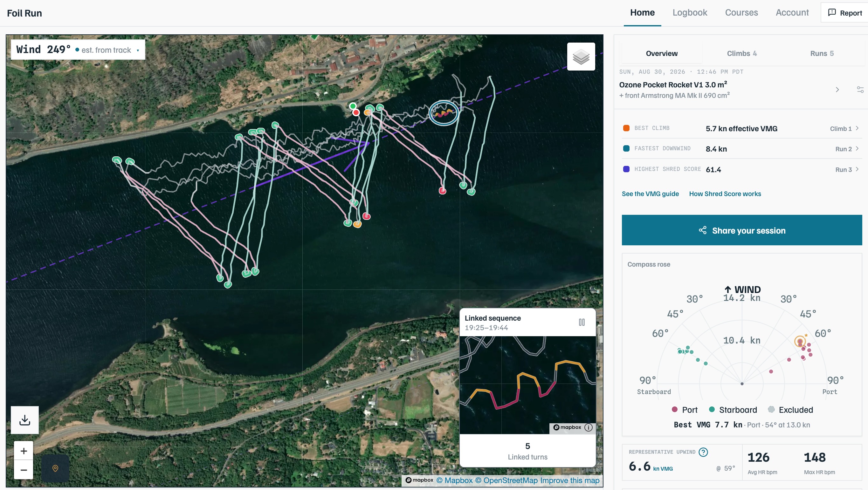This screenshot has height=490, width=868.
Task: Open Mapbox info in sequence preview
Action: pos(588,427)
